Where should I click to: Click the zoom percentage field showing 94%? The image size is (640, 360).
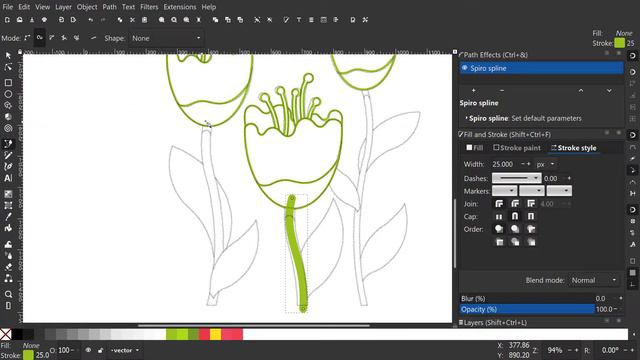(556, 350)
